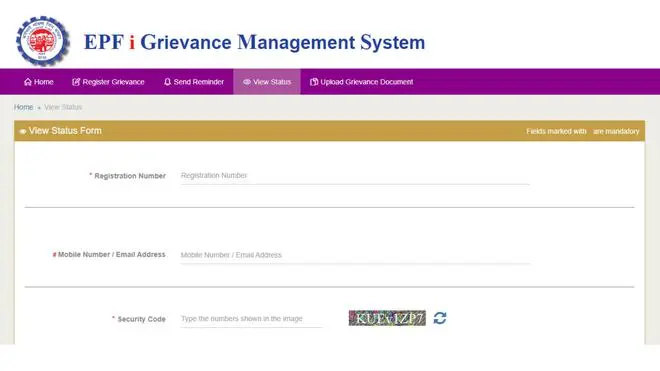Click the Mobile Number / Email Address label
660x371 pixels.
coord(109,255)
